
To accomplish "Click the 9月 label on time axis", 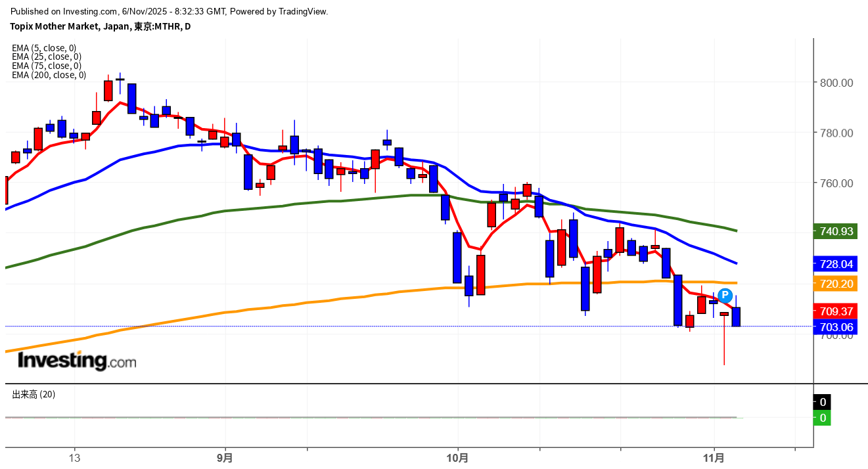I will pos(225,457).
